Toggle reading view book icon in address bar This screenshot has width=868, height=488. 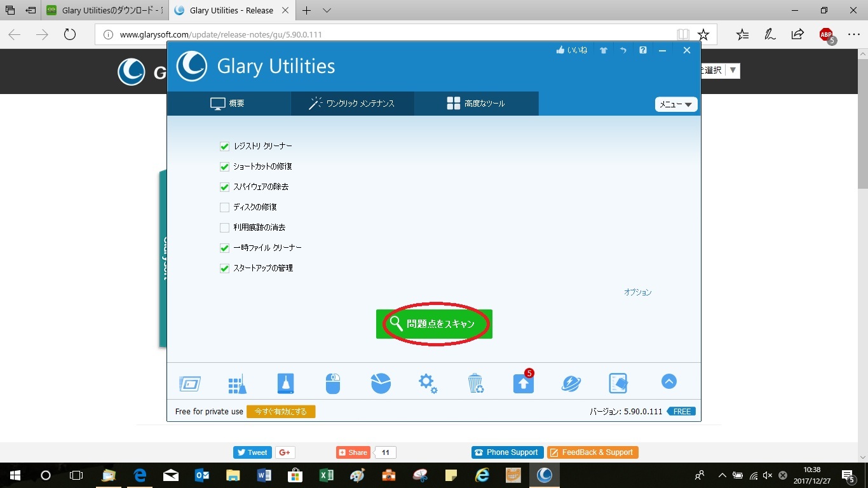coord(683,34)
